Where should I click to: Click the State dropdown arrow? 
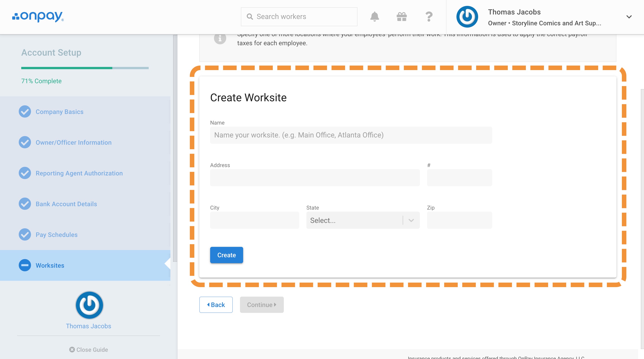[411, 220]
